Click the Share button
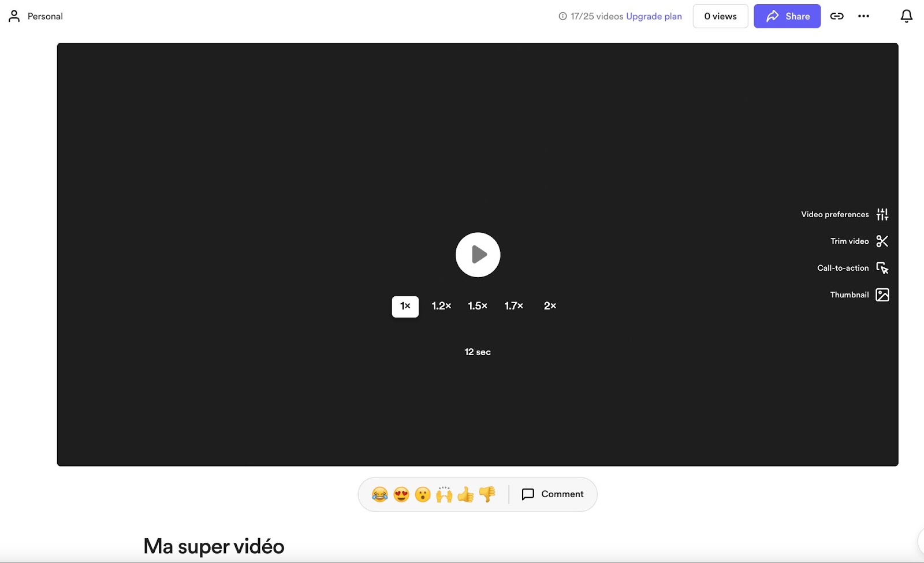This screenshot has width=924, height=563. click(x=787, y=16)
